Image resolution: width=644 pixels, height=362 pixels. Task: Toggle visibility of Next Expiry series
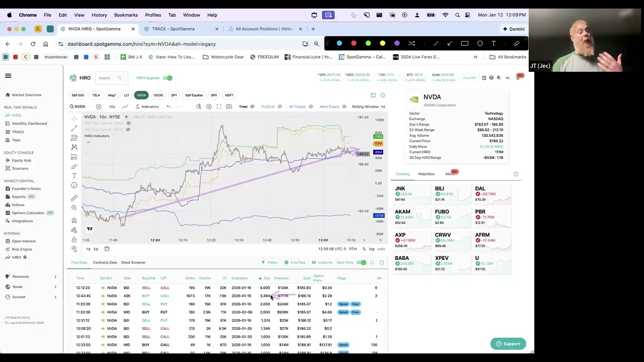pos(344,107)
